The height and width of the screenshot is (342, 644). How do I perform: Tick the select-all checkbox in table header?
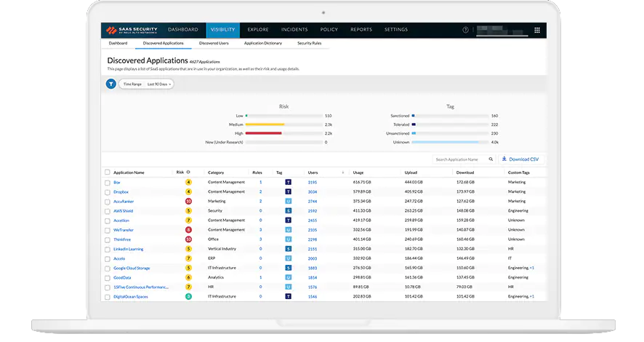click(107, 172)
